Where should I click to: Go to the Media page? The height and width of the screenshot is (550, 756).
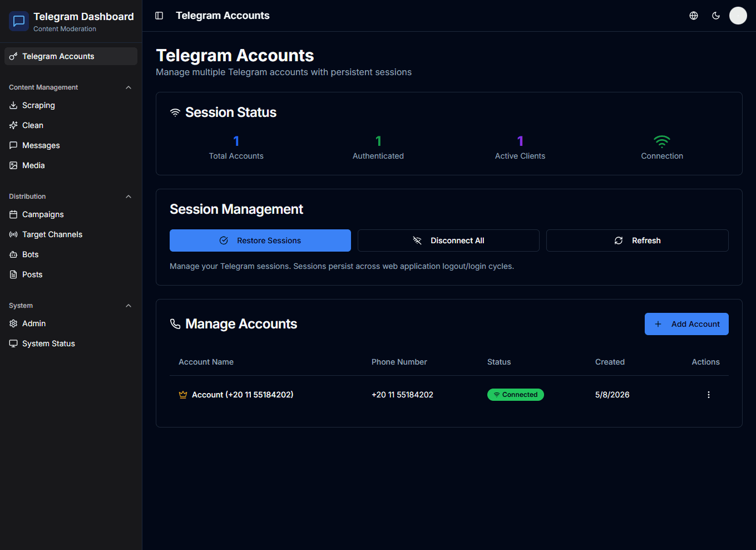pos(71,165)
